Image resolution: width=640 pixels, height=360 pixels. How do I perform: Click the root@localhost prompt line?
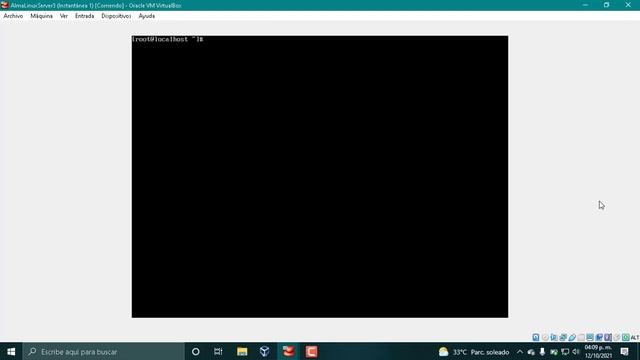pos(168,39)
